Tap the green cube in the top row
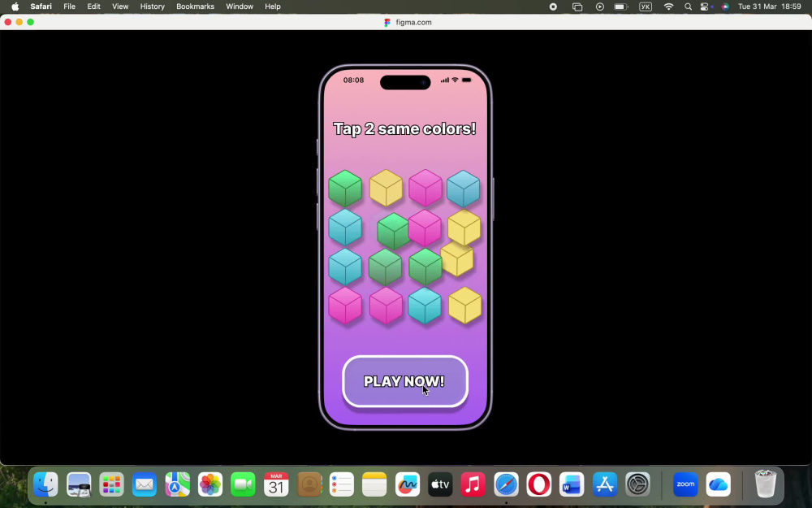The height and width of the screenshot is (508, 812). click(x=345, y=189)
